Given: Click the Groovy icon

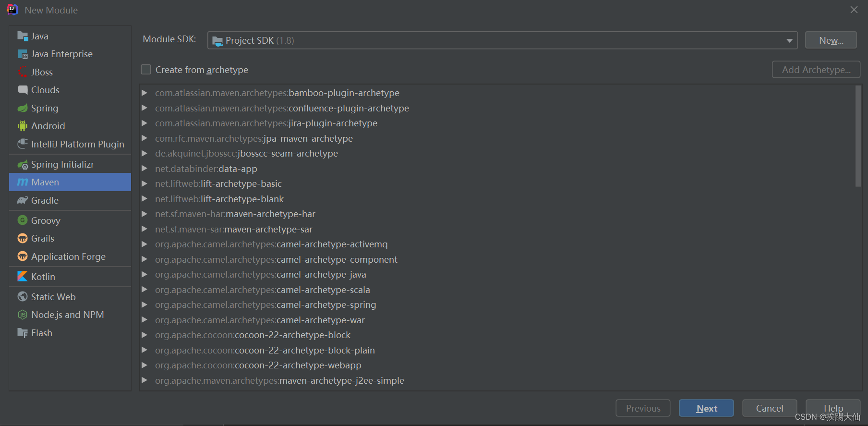Looking at the screenshot, I should 23,220.
